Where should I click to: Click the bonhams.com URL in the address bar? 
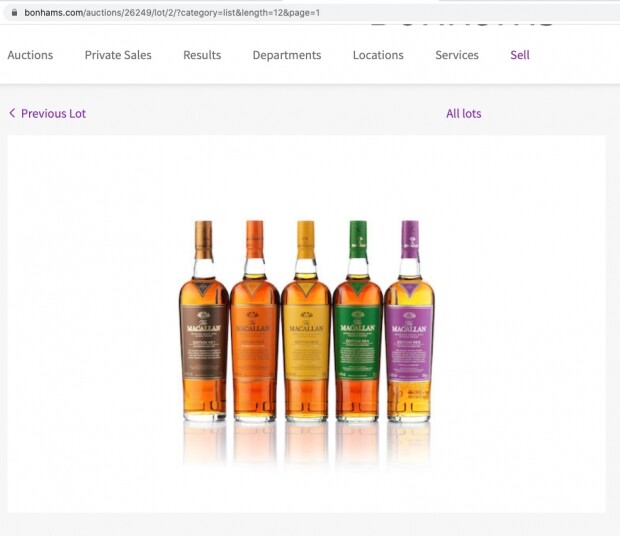(x=172, y=13)
